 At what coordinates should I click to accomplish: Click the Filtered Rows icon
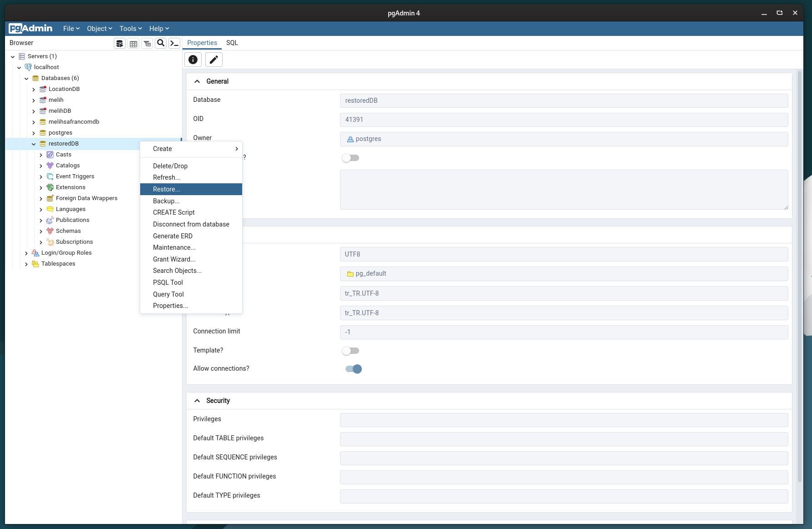pyautogui.click(x=147, y=43)
